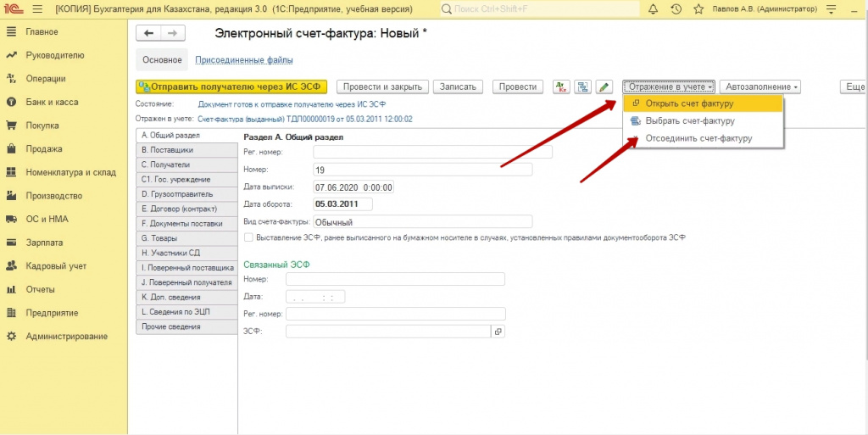Click the Дата выписки field
868x435 pixels.
point(353,187)
